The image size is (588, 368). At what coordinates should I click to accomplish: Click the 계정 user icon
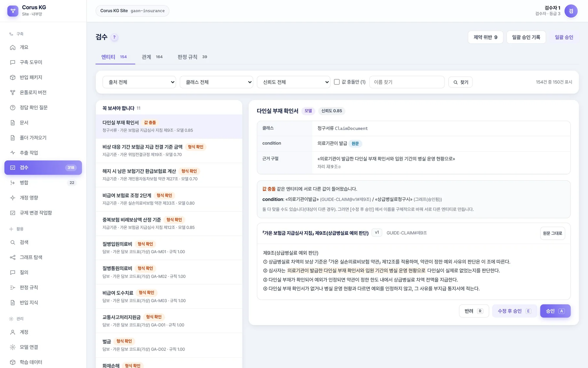[x=13, y=332]
